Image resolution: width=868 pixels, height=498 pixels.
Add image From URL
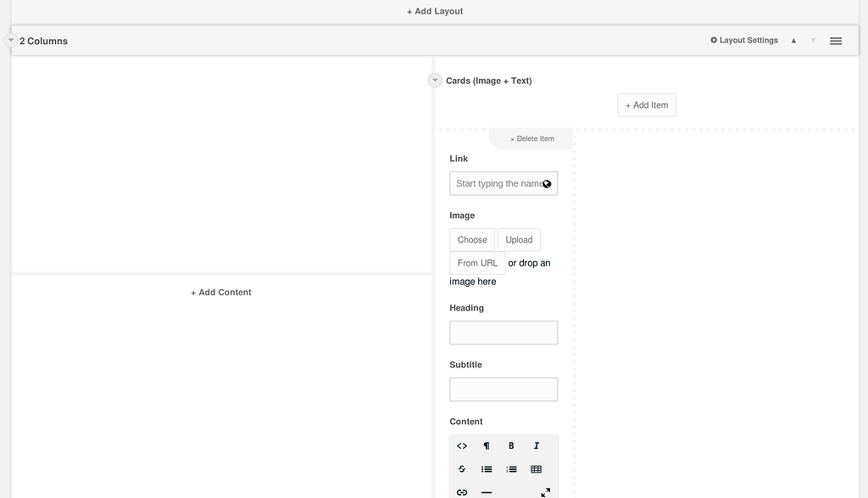[477, 263]
